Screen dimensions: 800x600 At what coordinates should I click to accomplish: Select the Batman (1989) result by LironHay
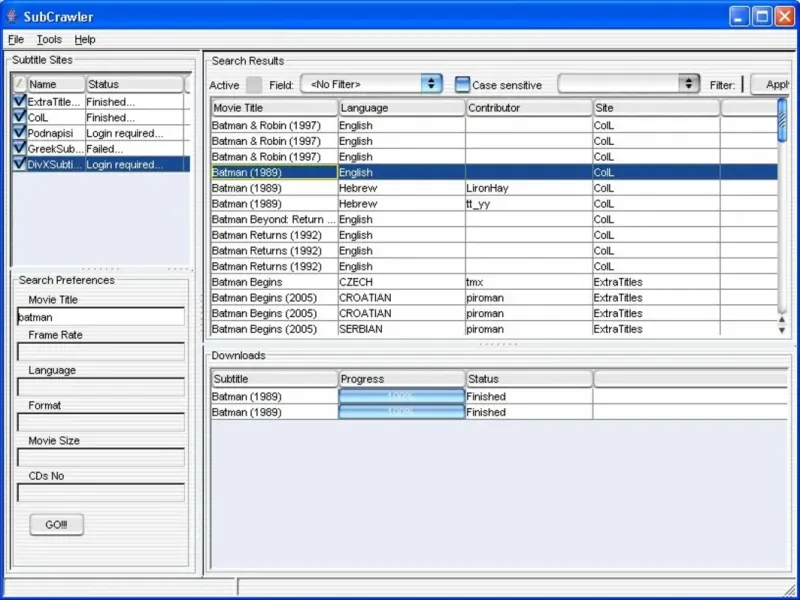point(494,188)
